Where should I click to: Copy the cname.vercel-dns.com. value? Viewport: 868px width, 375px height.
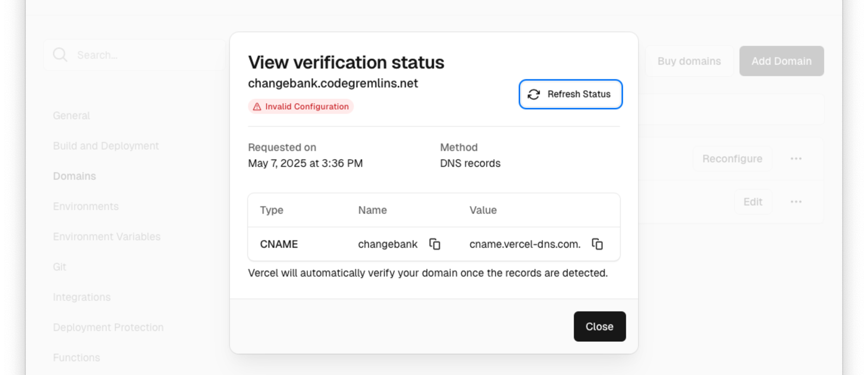[x=597, y=244]
